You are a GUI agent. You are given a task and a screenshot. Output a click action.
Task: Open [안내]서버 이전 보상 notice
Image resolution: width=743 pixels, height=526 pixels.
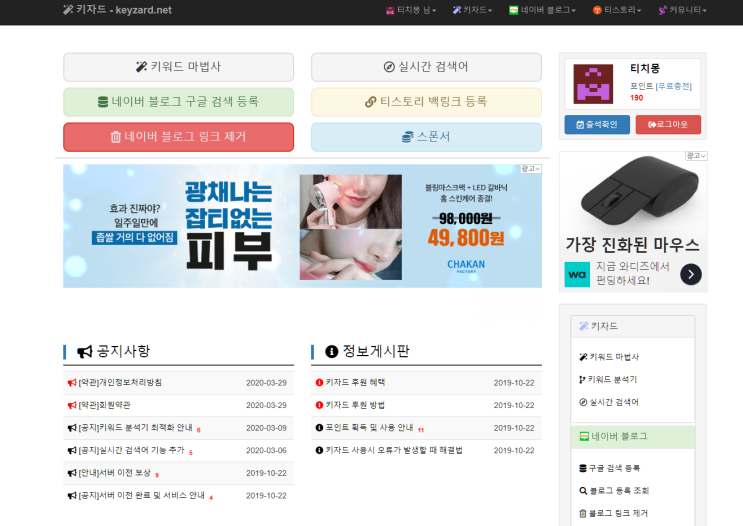coord(115,473)
